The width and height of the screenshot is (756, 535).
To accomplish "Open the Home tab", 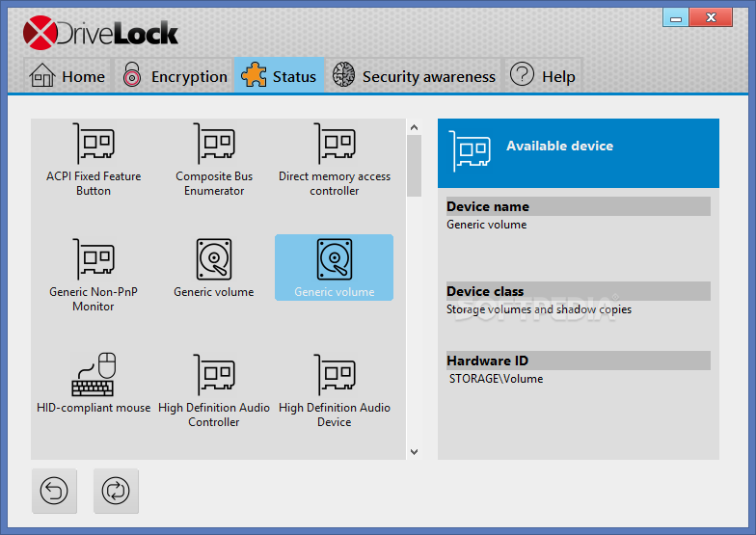I will click(x=67, y=75).
